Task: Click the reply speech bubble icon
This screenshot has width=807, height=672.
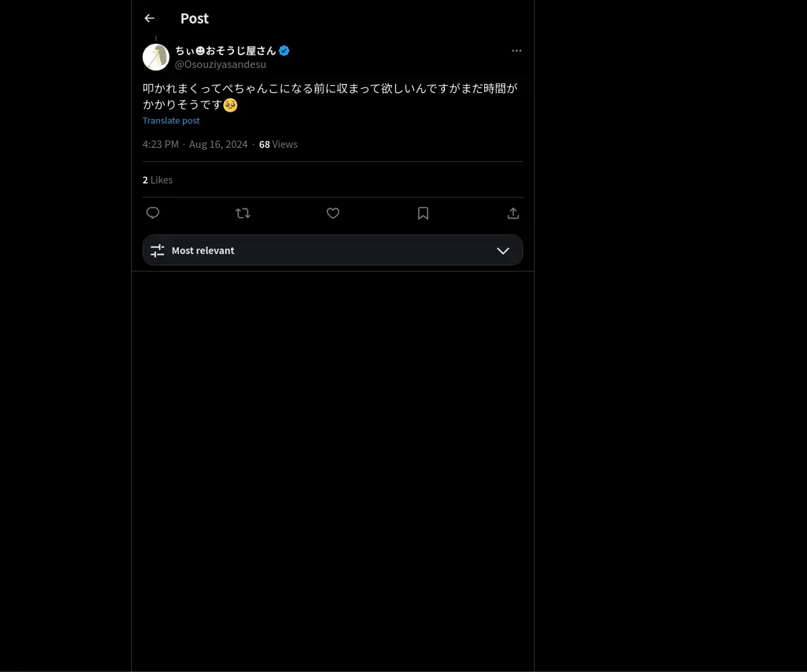Action: click(153, 213)
